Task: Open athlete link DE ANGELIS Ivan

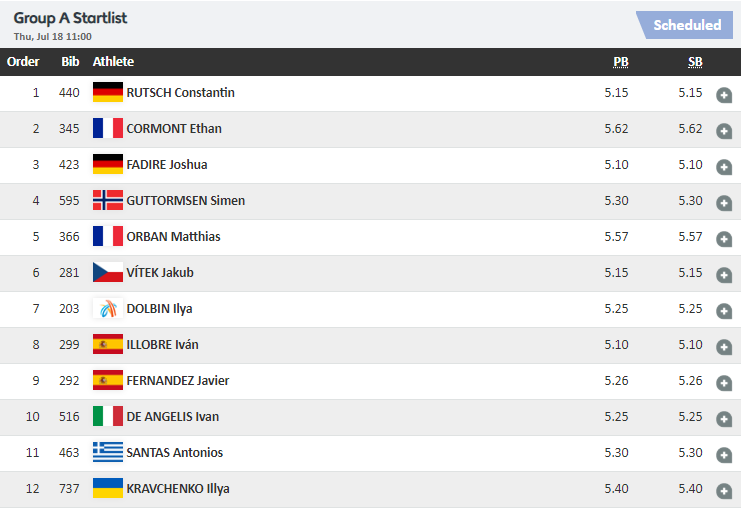Action: pos(173,417)
